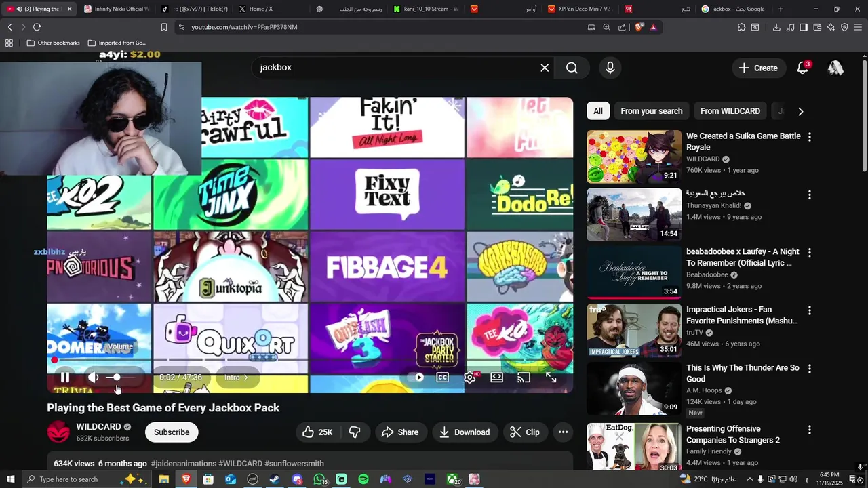This screenshot has height=488, width=868.
Task: Open options for Thunayyan Khalid video
Action: [809, 195]
